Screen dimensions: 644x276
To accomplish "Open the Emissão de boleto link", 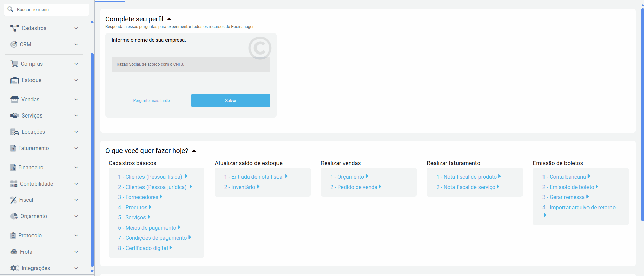I will (571, 187).
